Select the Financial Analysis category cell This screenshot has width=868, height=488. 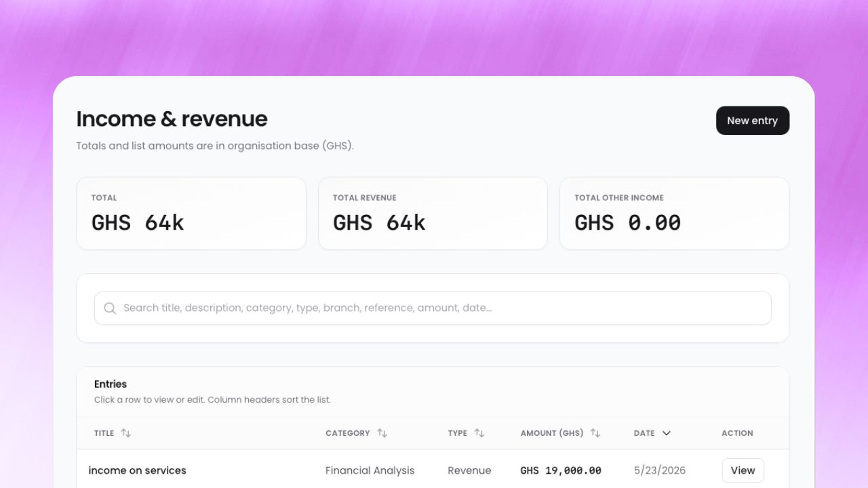pos(370,470)
